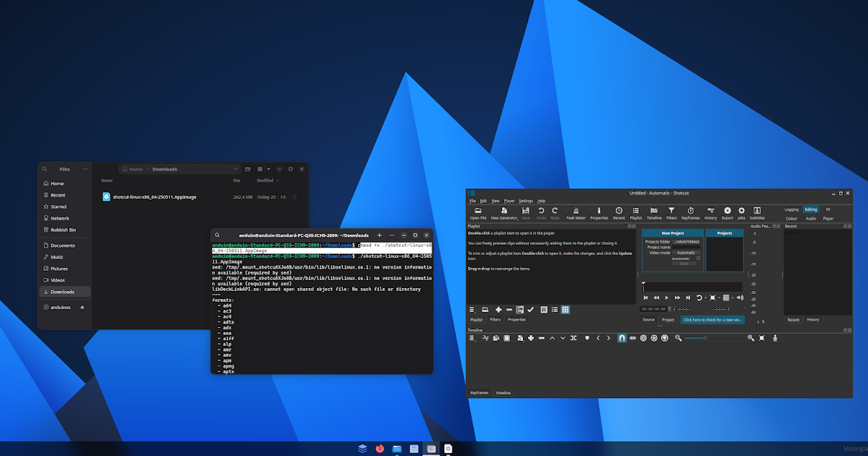The image size is (868, 456).
Task: Click the playlist update checkmark icon
Action: point(530,309)
